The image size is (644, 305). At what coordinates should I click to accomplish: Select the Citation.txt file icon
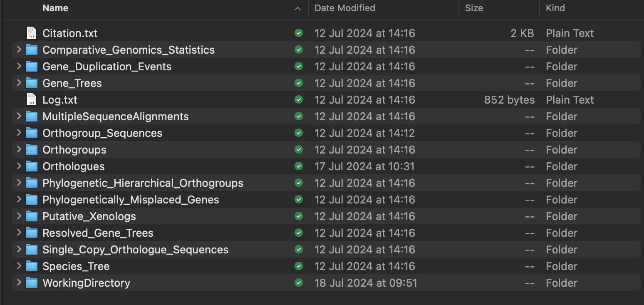(32, 33)
